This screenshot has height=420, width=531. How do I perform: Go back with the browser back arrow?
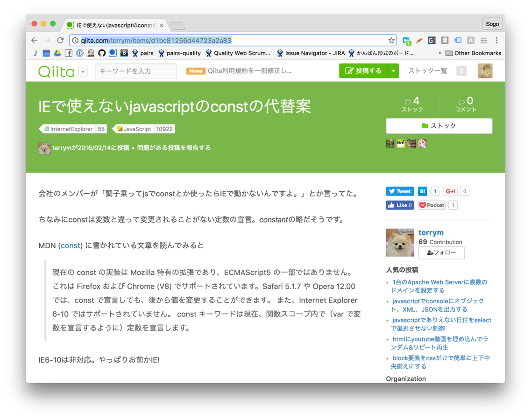coord(34,40)
